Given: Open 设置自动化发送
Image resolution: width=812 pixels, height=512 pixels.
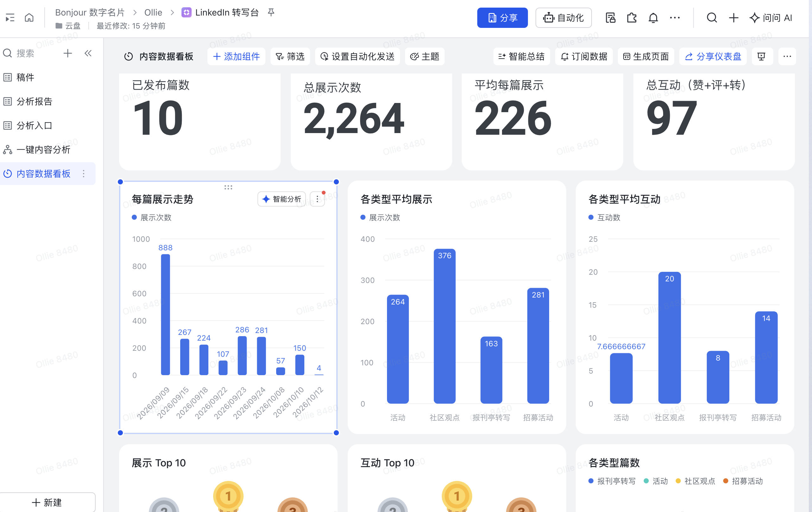Looking at the screenshot, I should coord(358,56).
